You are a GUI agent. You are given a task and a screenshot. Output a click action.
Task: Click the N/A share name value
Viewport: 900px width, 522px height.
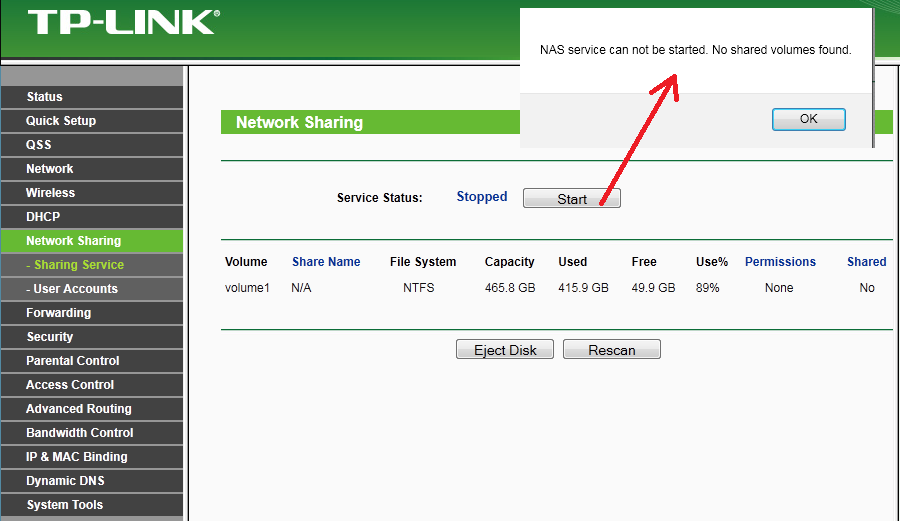point(301,288)
